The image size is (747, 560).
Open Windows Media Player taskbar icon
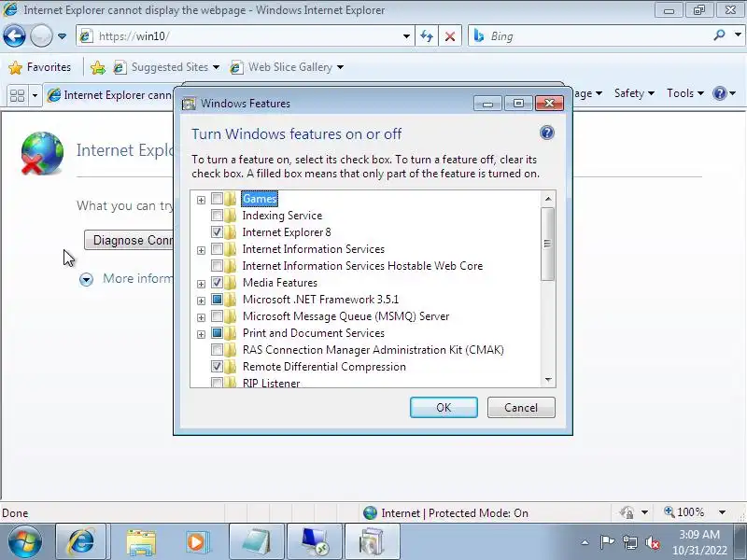pyautogui.click(x=197, y=542)
